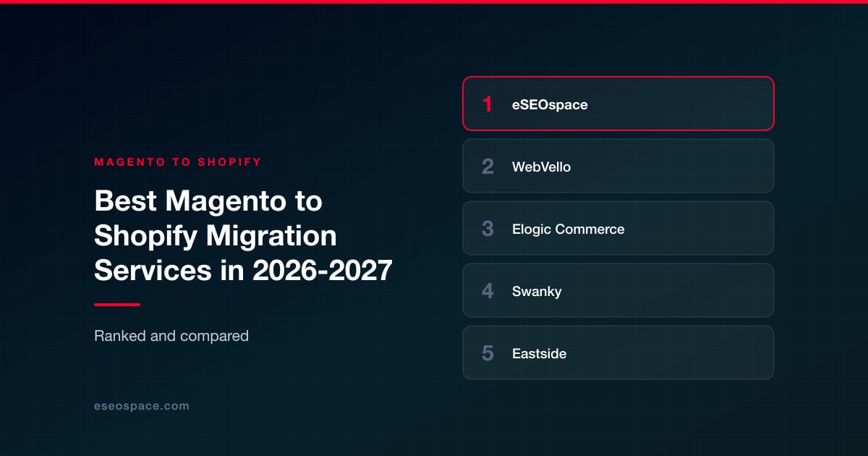868x456 pixels.
Task: Click the "MAGENTO TO SHOPIFY" label
Action: tap(178, 162)
